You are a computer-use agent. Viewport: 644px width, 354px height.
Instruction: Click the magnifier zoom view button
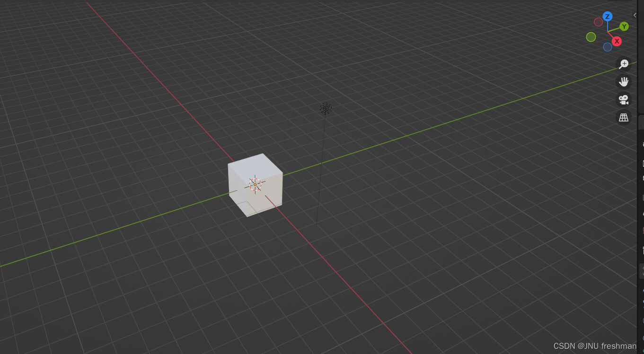coord(624,64)
